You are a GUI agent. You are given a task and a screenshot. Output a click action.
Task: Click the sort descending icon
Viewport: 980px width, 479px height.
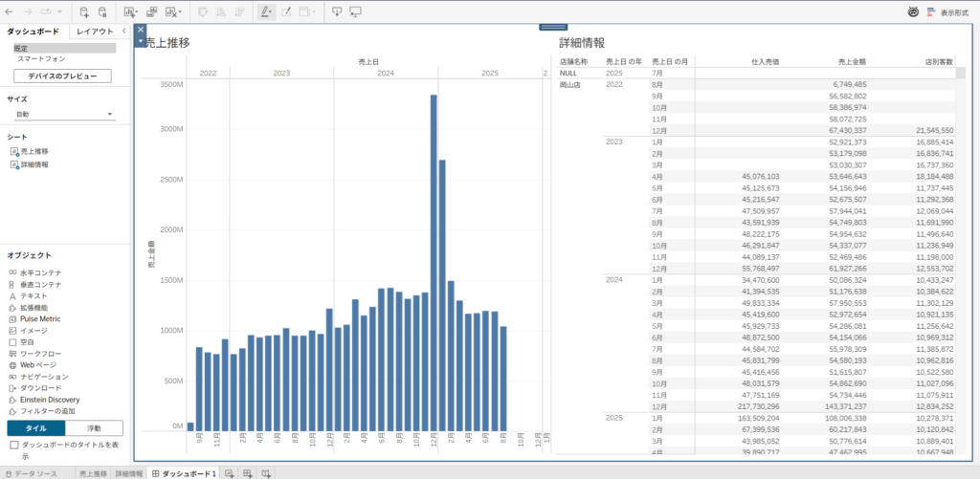(x=239, y=11)
